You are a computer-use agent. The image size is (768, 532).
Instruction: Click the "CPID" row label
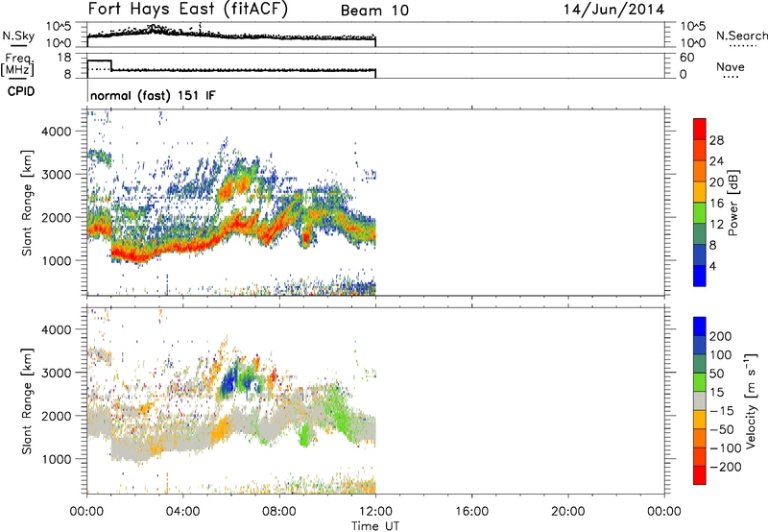21,91
